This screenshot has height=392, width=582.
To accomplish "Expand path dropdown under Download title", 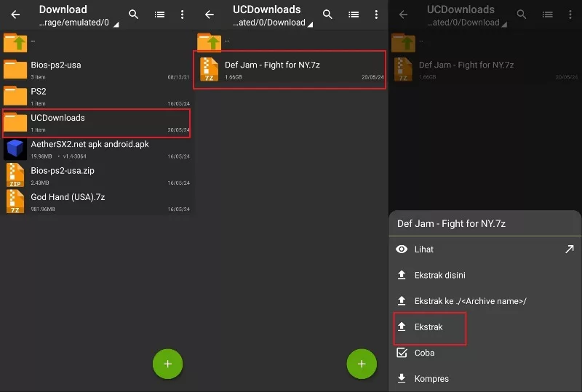I will coord(116,25).
